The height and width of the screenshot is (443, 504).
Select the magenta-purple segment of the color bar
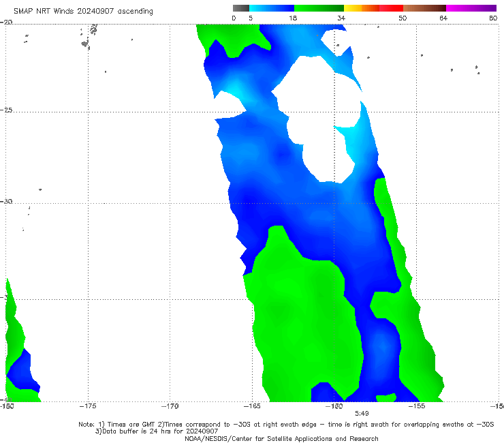pos(471,8)
